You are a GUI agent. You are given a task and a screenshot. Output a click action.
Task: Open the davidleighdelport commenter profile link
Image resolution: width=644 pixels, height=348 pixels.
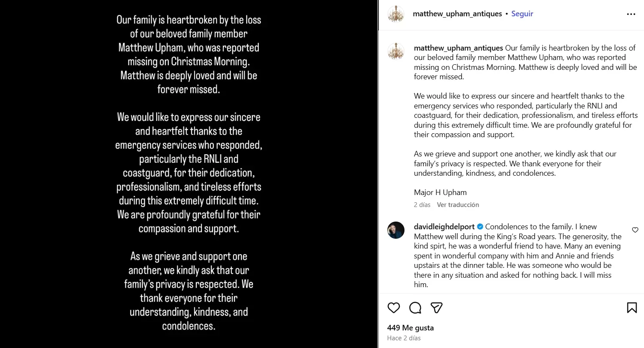point(444,226)
